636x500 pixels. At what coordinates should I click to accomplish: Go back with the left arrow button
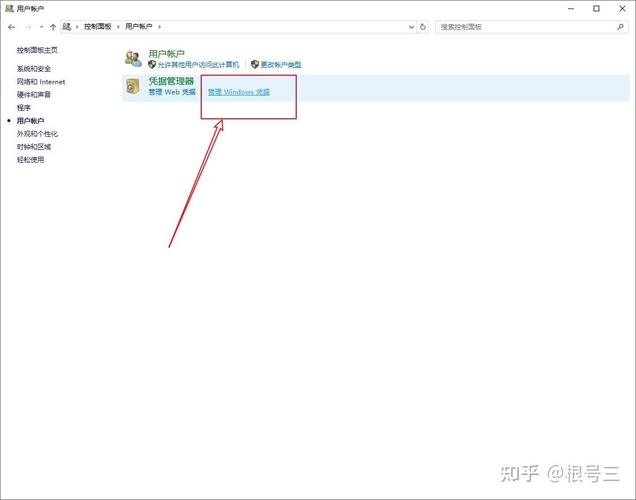point(11,27)
